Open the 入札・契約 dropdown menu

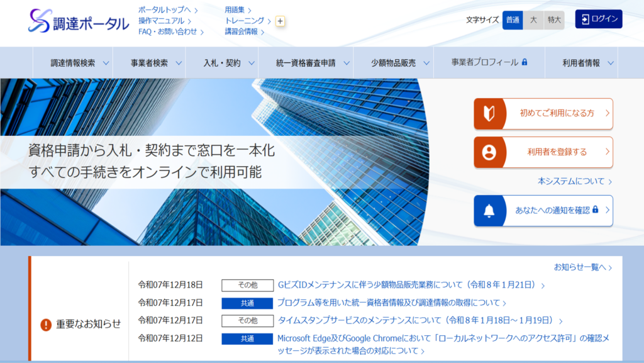(223, 62)
